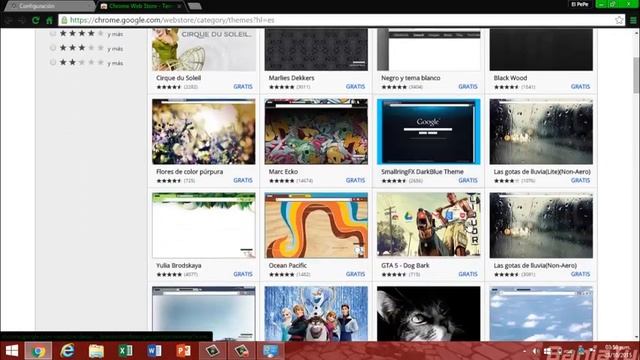Open the Negro y tema blanco thumbnail
The height and width of the screenshot is (360, 640).
click(x=429, y=49)
